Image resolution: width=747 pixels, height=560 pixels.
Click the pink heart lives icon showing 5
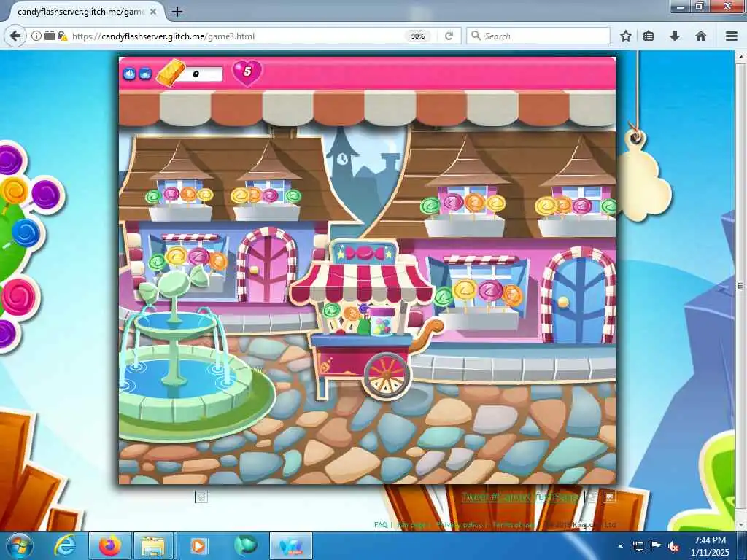point(247,72)
